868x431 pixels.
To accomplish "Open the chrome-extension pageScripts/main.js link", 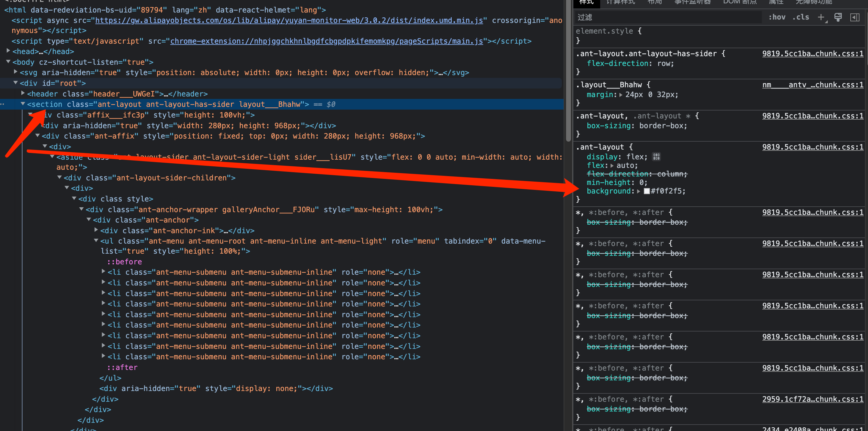I will coord(326,41).
